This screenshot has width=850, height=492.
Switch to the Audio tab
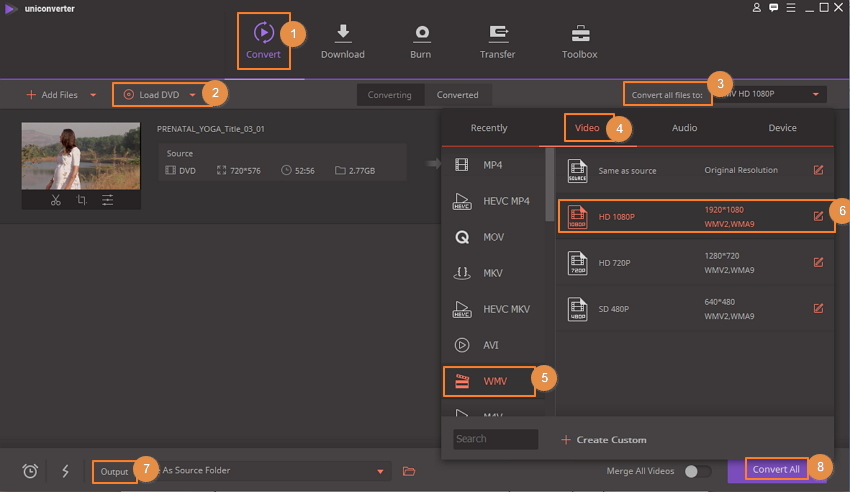click(685, 128)
